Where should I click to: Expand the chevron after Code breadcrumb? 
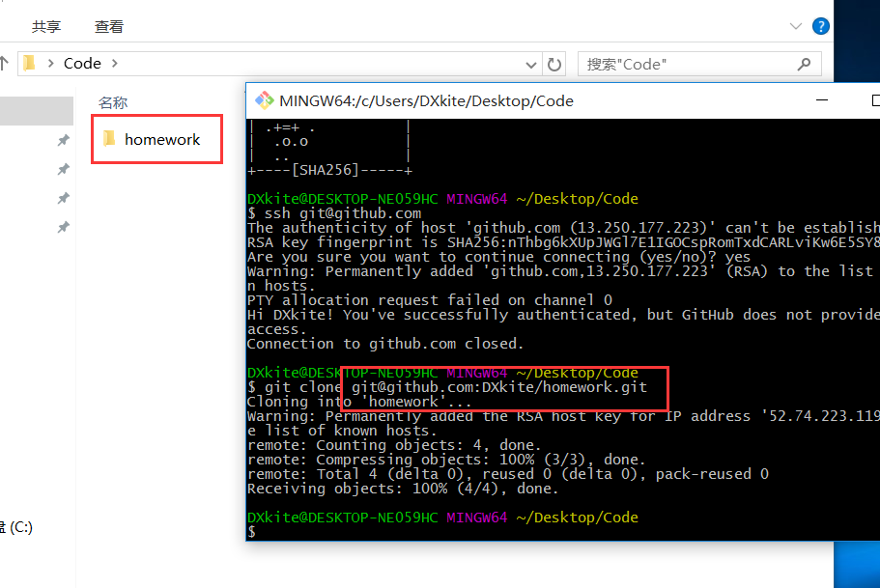[115, 64]
